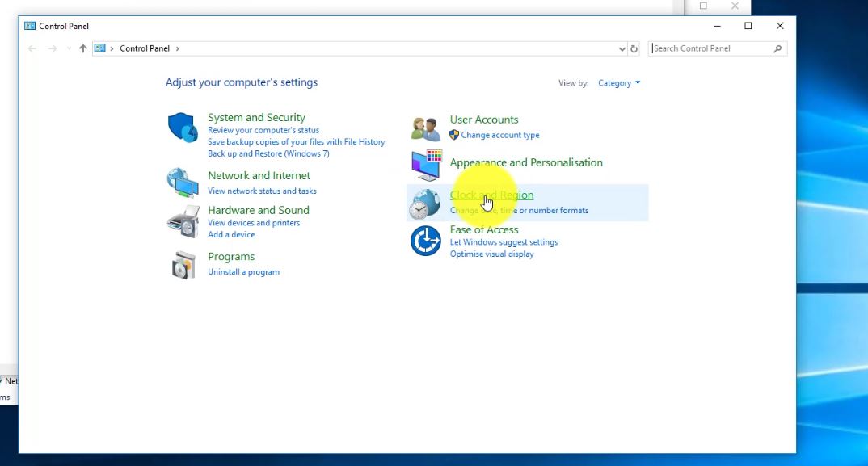Open the User Accounts category
The height and width of the screenshot is (466, 868).
coord(484,120)
